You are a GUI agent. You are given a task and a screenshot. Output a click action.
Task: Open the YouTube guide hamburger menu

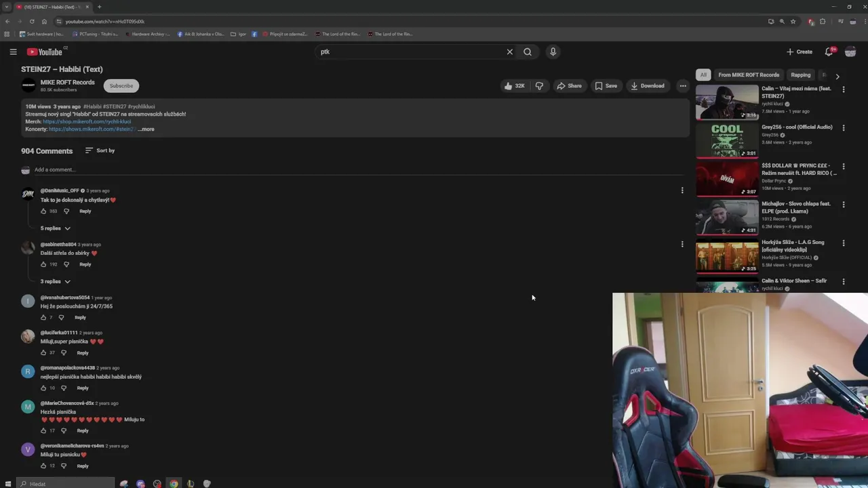point(13,52)
